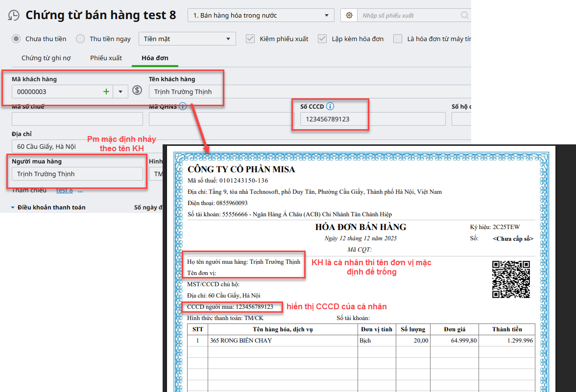Open the 'Tiền mặt' payment method dropdown
576x392 pixels.
(187, 39)
